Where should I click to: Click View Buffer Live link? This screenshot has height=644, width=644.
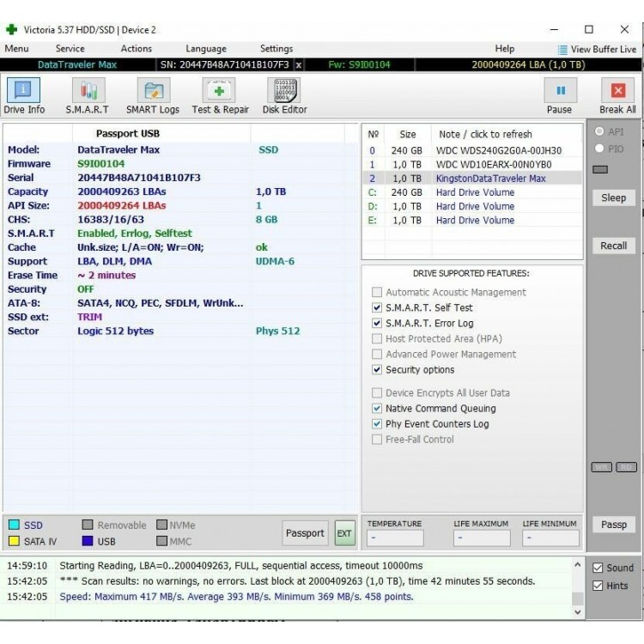pos(604,50)
